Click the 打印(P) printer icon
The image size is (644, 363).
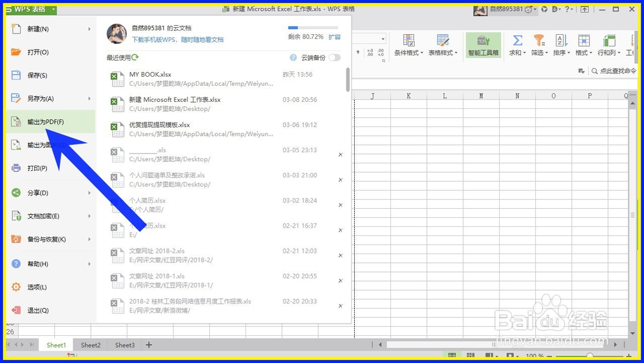tap(16, 168)
